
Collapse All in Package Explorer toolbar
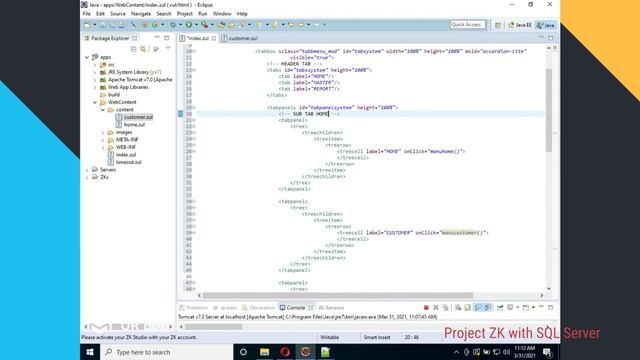pos(133,49)
